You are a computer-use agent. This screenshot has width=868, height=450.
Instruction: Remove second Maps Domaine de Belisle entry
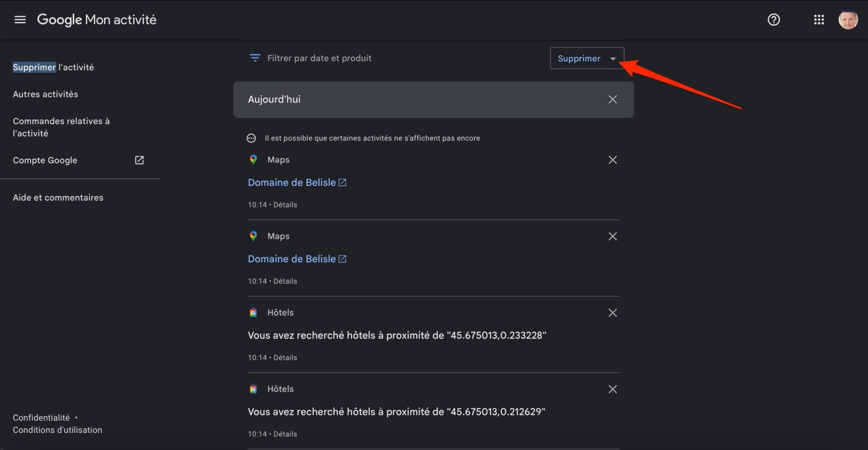(613, 237)
